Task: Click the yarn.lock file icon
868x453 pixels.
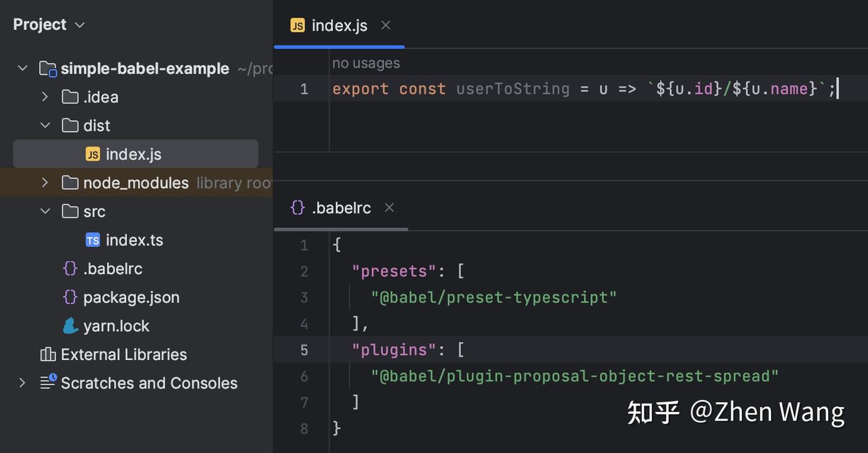Action: click(x=71, y=326)
